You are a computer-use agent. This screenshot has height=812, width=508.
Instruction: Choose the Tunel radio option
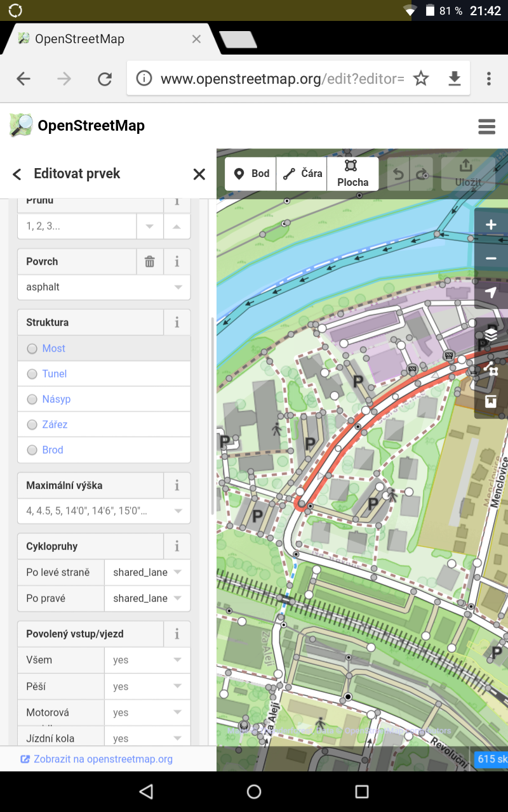(104, 374)
